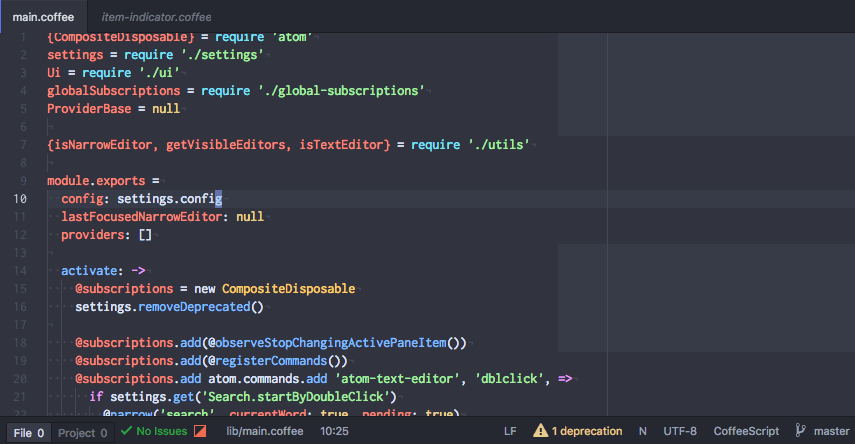Open the lib/main.coffee file path

coord(264,431)
